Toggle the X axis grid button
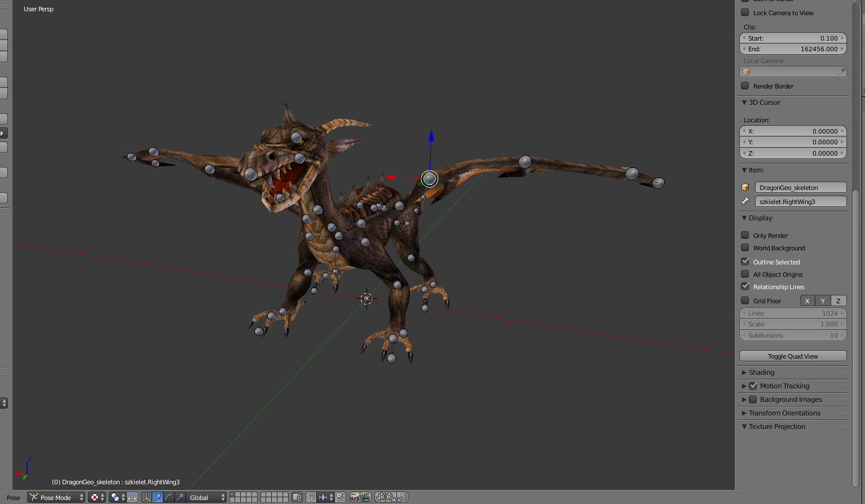 [807, 300]
